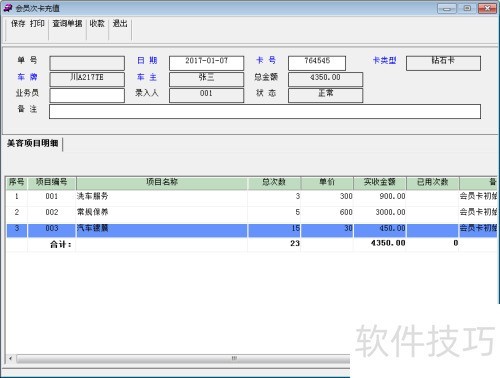The height and width of the screenshot is (378, 500).
Task: Switch to the 美容项目明细 tab
Action: [33, 143]
